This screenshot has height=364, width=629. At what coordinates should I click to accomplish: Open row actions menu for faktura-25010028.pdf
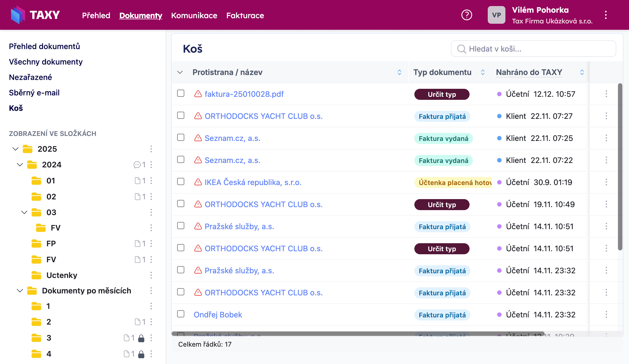pos(606,94)
